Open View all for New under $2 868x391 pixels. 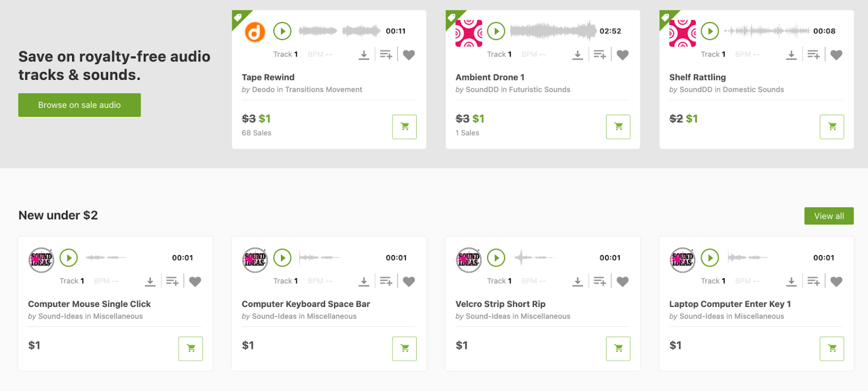pyautogui.click(x=829, y=216)
